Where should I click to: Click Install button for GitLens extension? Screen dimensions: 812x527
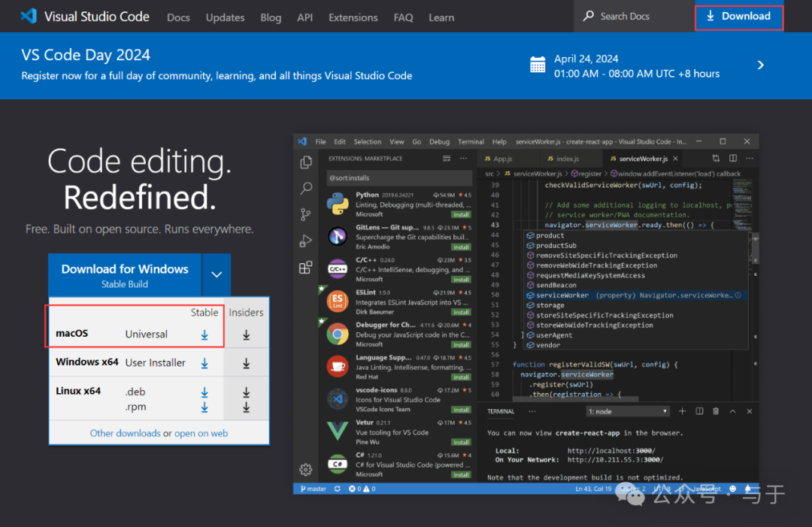[x=461, y=247]
